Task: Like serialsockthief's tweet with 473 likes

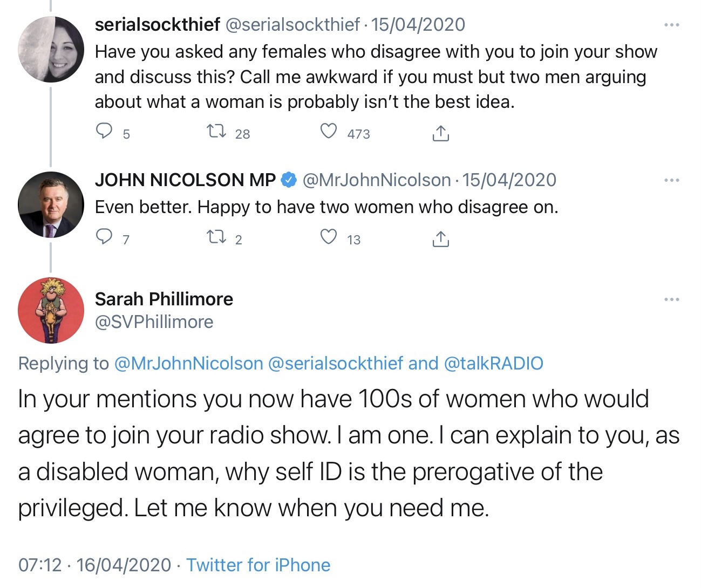Action: [329, 132]
